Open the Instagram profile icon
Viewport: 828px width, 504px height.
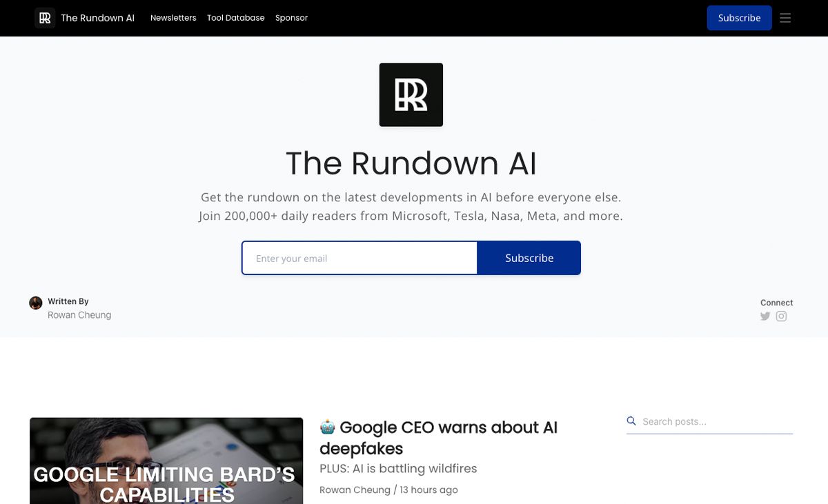(x=781, y=316)
